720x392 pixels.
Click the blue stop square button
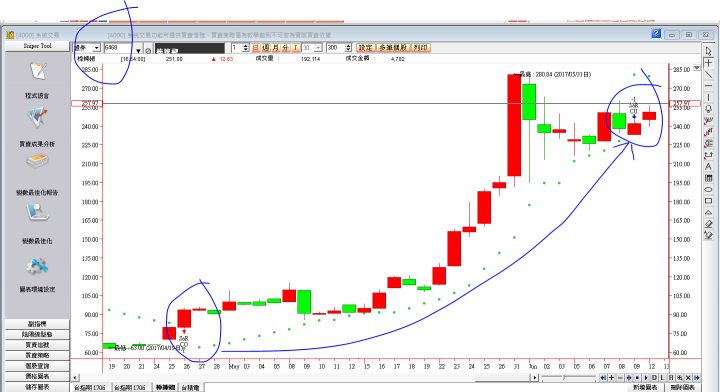coord(637,378)
